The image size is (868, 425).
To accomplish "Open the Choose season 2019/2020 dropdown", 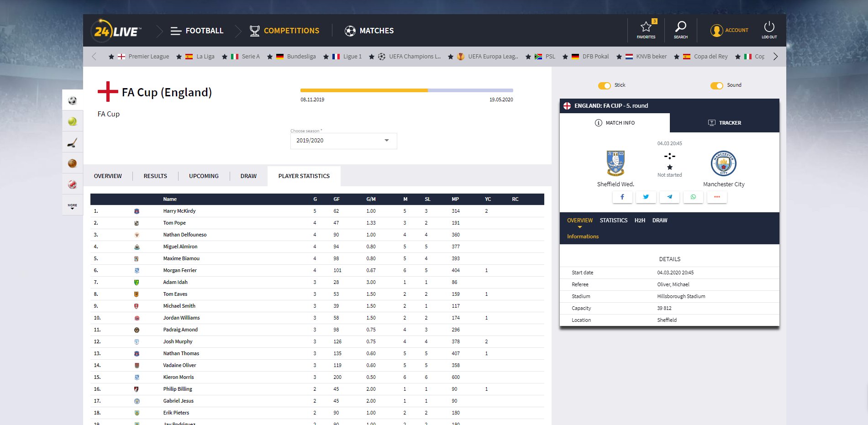I will (x=343, y=141).
